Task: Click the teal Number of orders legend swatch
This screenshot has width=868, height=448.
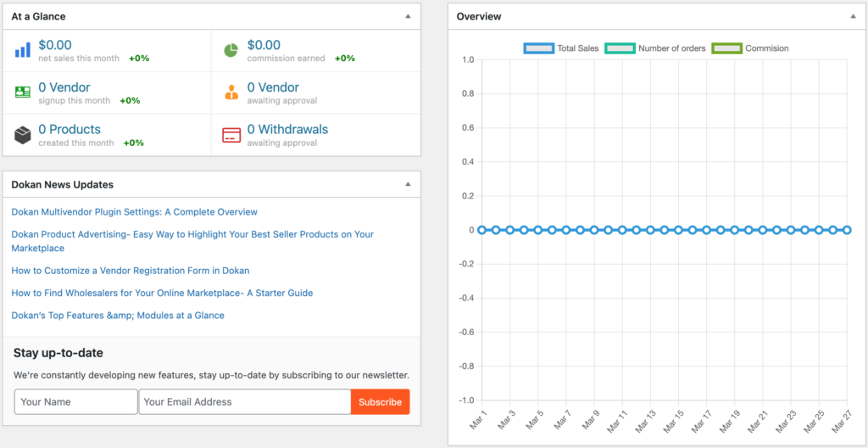Action: [620, 48]
